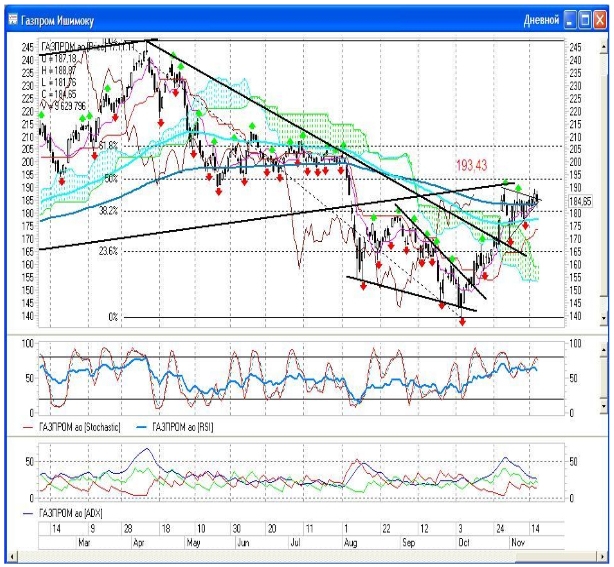Close the Газпром Ишимоку chart window
Image resolution: width=614 pixels, height=567 pixels.
[600, 20]
